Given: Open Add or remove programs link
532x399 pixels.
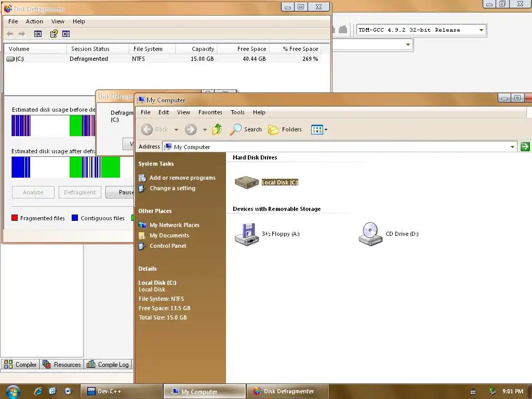Looking at the screenshot, I should 182,178.
